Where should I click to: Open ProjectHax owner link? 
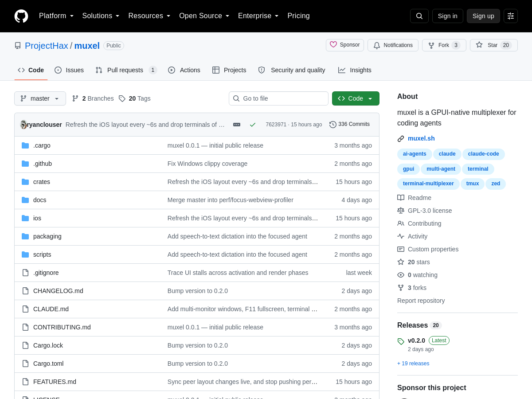pyautogui.click(x=47, y=46)
